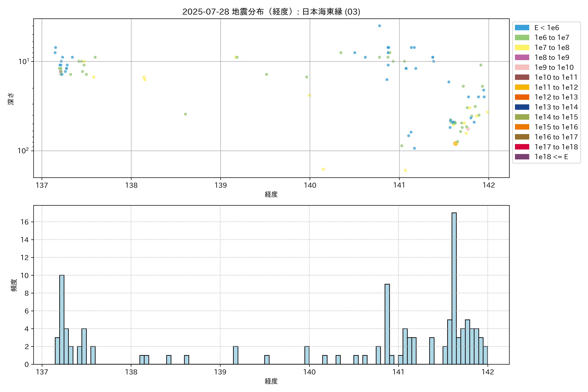The height and width of the screenshot is (392, 588).
Task: Click the pink '1e9 to 1e10' legend swatch
Action: (x=522, y=67)
